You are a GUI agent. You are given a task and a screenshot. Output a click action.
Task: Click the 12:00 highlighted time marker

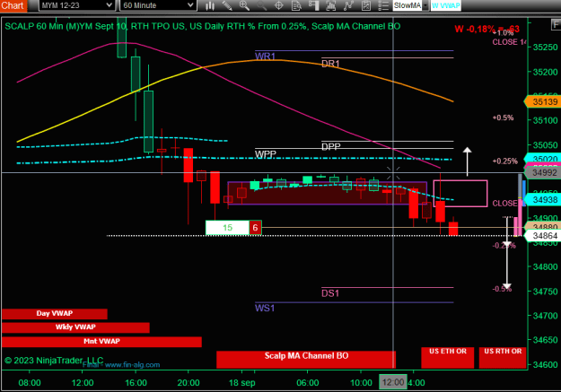393,382
